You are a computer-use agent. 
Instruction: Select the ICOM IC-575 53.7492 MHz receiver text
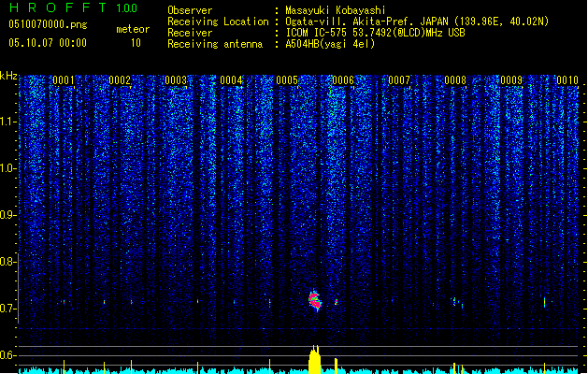tap(375, 33)
